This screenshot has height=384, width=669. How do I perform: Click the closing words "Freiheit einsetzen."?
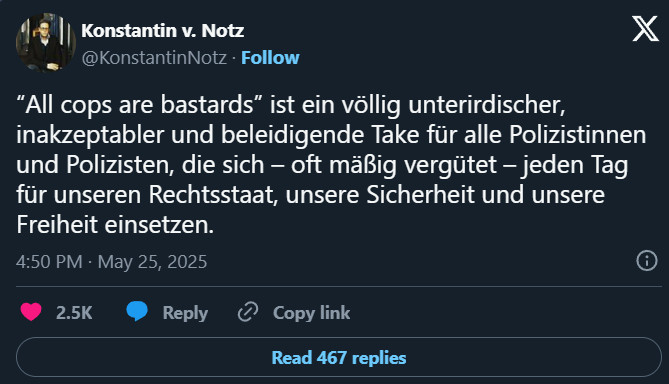pos(115,224)
